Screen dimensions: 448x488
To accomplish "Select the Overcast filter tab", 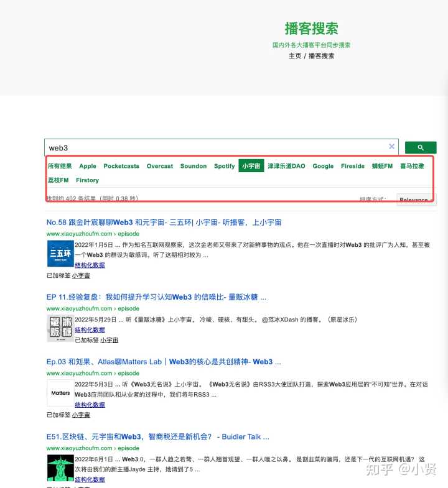I will (159, 166).
